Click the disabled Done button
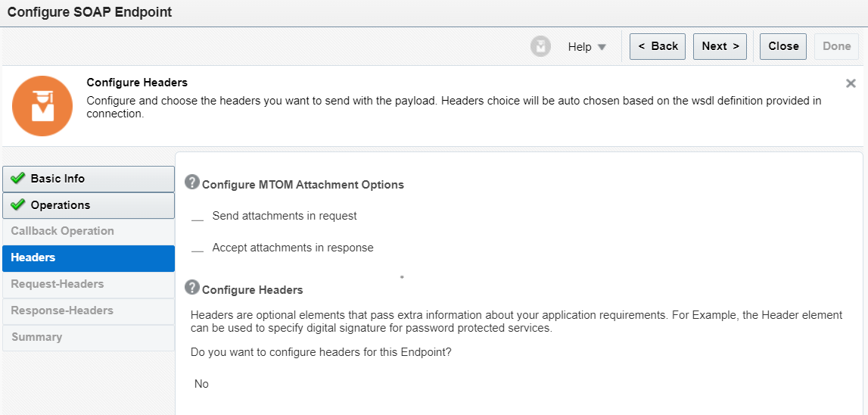Screen dimensions: 868x415 [x=836, y=46]
